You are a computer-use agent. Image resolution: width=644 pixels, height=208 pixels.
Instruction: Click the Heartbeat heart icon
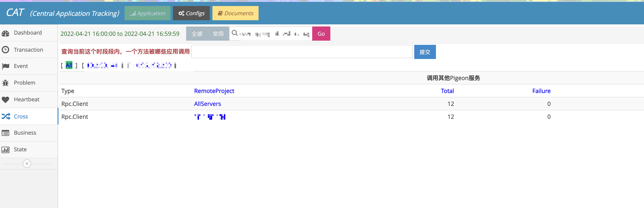tap(5, 100)
